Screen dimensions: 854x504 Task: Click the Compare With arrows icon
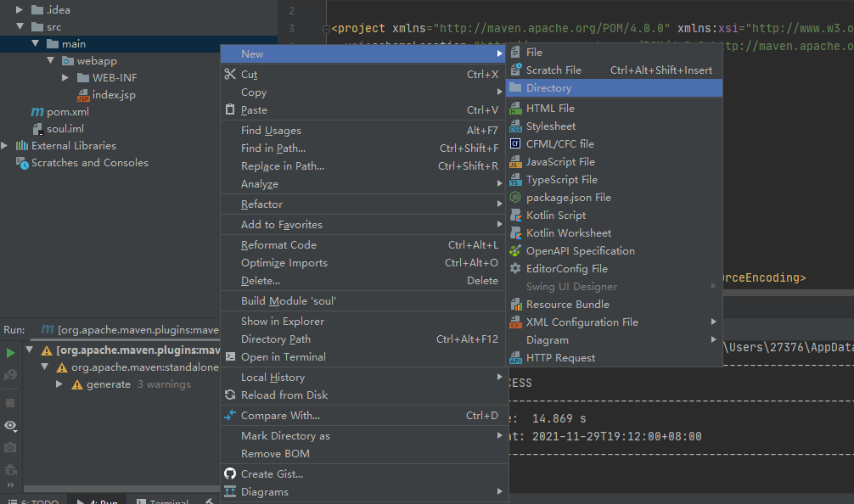click(x=230, y=415)
